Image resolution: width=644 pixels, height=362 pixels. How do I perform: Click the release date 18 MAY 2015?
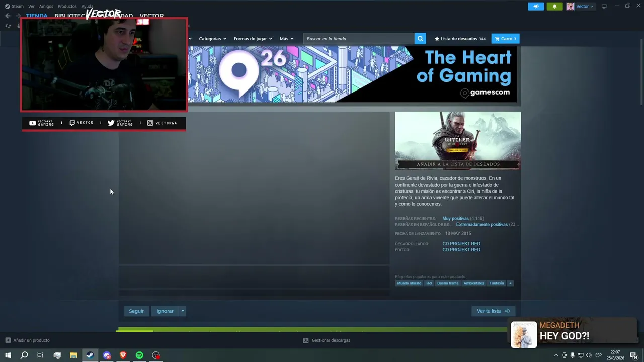(458, 234)
